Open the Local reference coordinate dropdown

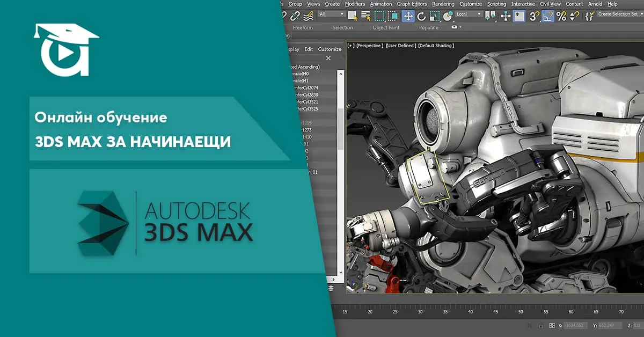[x=469, y=14]
